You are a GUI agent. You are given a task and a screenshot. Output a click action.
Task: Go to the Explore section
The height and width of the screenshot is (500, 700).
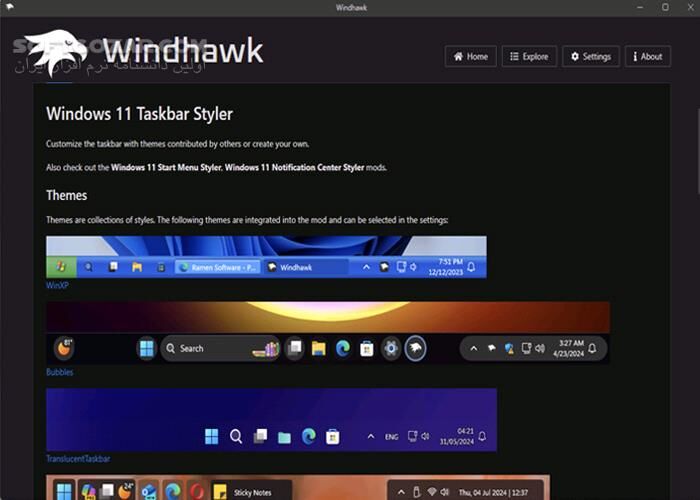[x=529, y=56]
